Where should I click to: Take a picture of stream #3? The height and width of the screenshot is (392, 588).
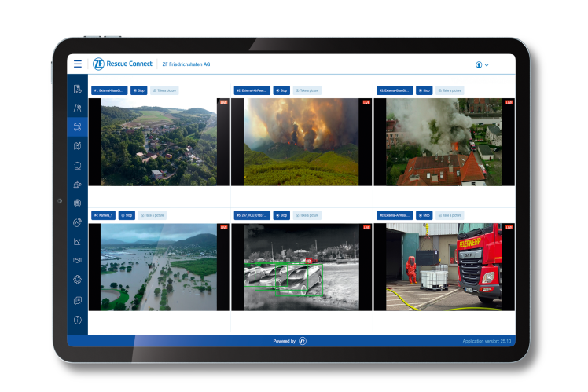coord(450,90)
